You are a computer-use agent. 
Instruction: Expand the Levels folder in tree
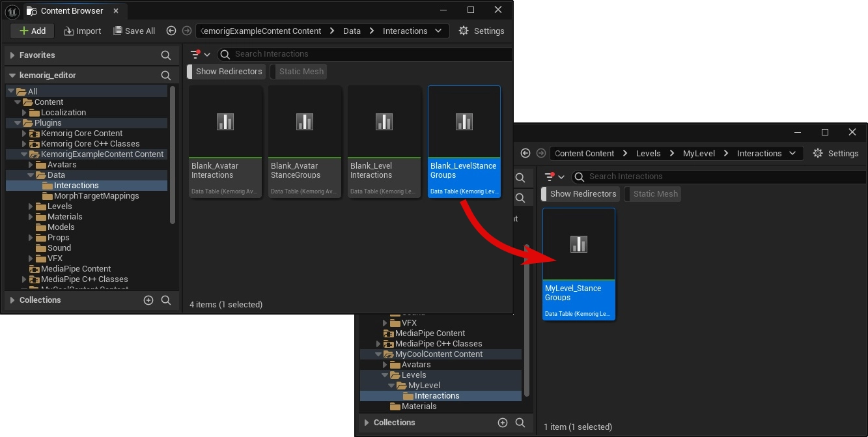coord(31,206)
